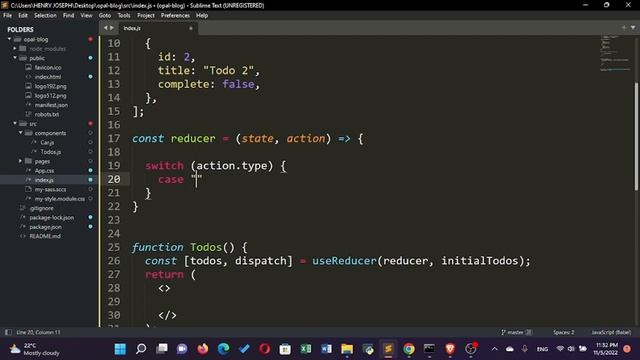Collapse the opal-blog root folder

[x=9, y=39]
